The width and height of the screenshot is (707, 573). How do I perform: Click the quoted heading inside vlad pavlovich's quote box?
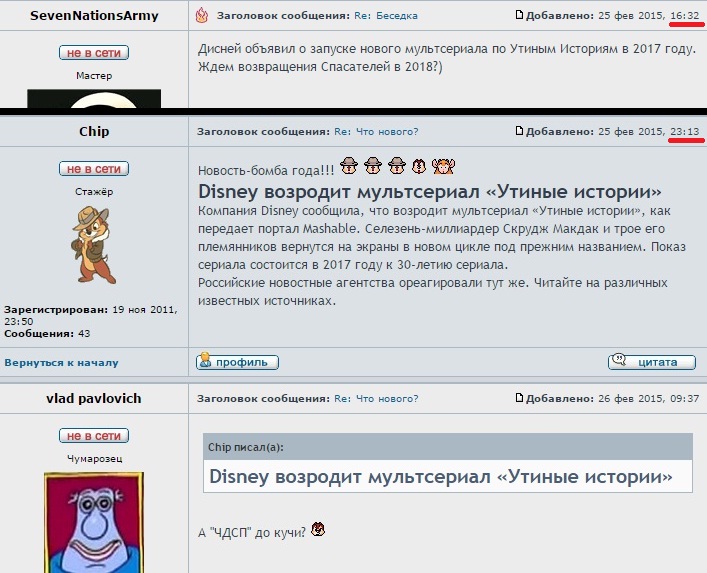pos(441,477)
